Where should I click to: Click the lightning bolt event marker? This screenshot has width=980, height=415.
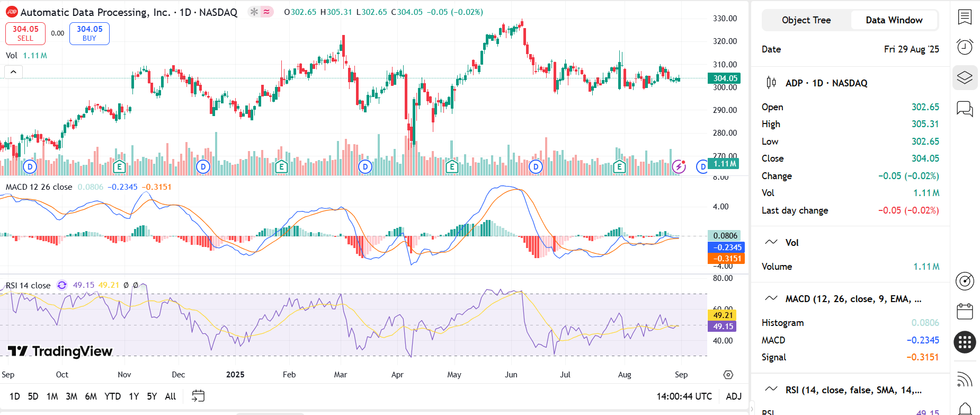pos(679,167)
